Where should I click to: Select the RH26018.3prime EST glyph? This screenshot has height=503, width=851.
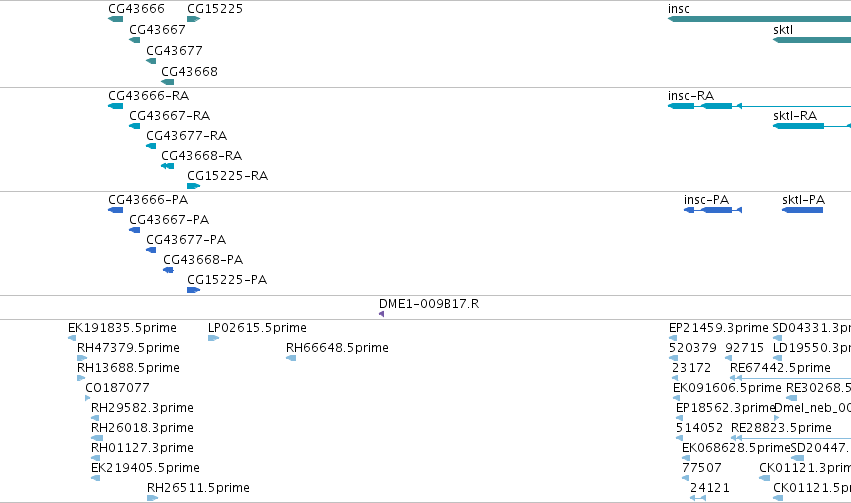tap(97, 438)
